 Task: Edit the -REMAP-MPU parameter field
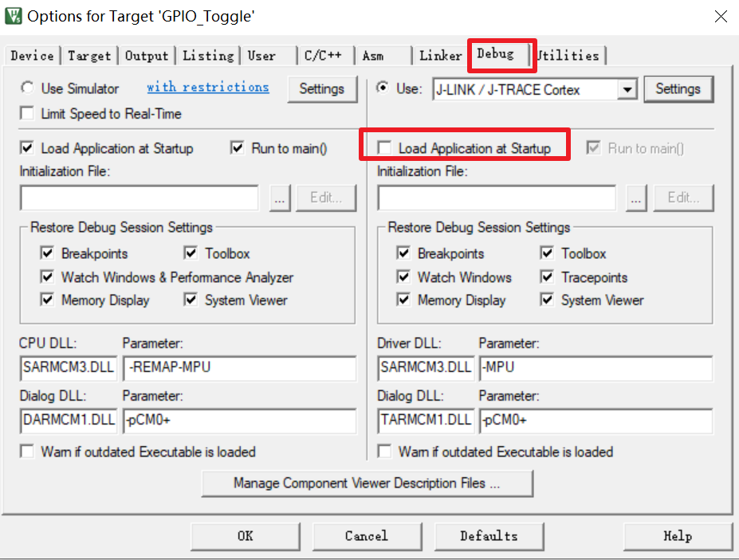(240, 368)
